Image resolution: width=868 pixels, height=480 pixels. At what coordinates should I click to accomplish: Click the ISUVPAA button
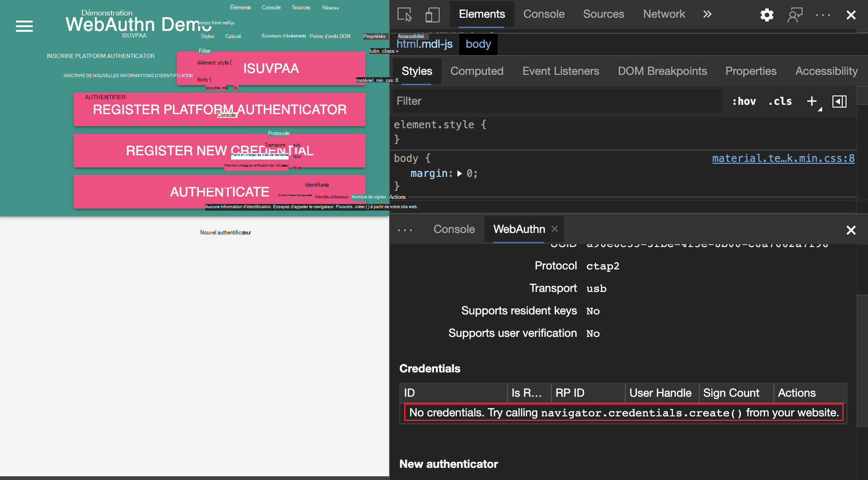click(271, 68)
